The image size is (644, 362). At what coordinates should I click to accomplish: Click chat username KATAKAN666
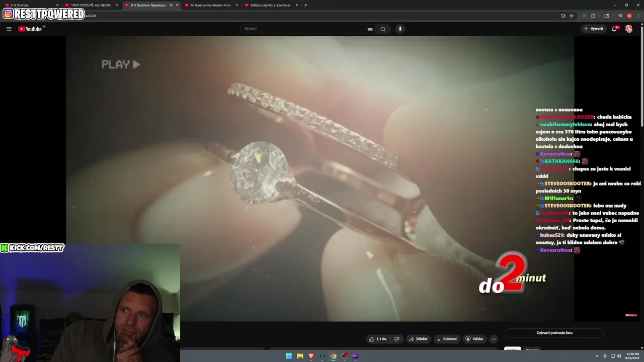tap(562, 161)
